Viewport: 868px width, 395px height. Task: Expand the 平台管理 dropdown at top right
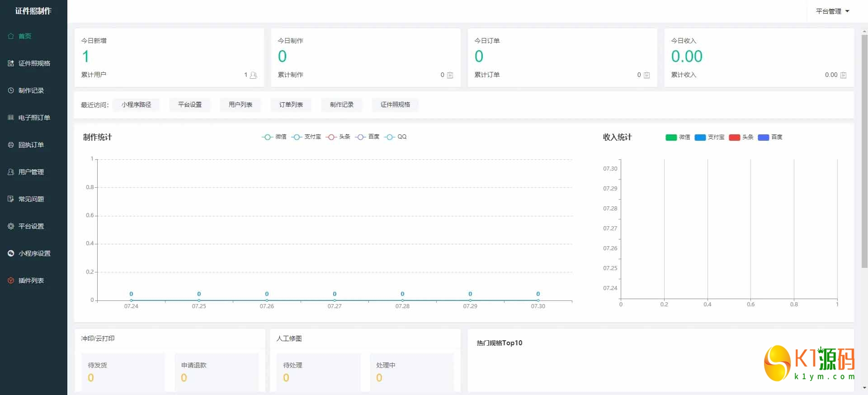832,11
